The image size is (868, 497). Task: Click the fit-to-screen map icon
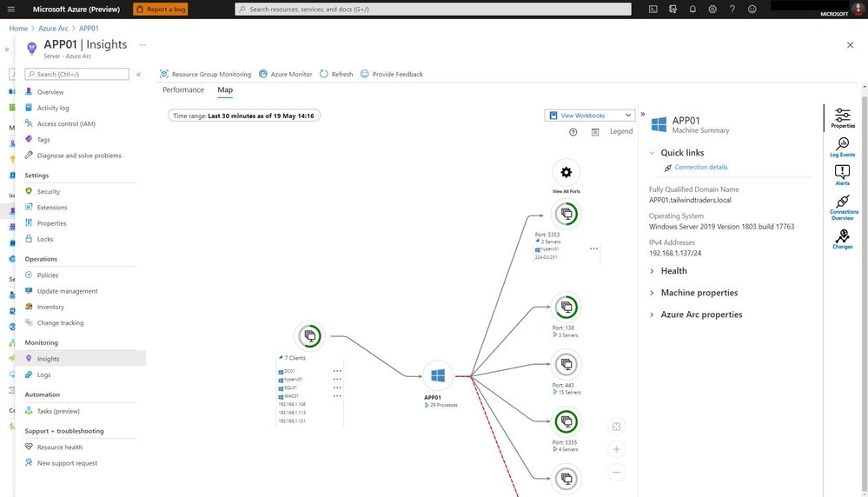(x=616, y=426)
